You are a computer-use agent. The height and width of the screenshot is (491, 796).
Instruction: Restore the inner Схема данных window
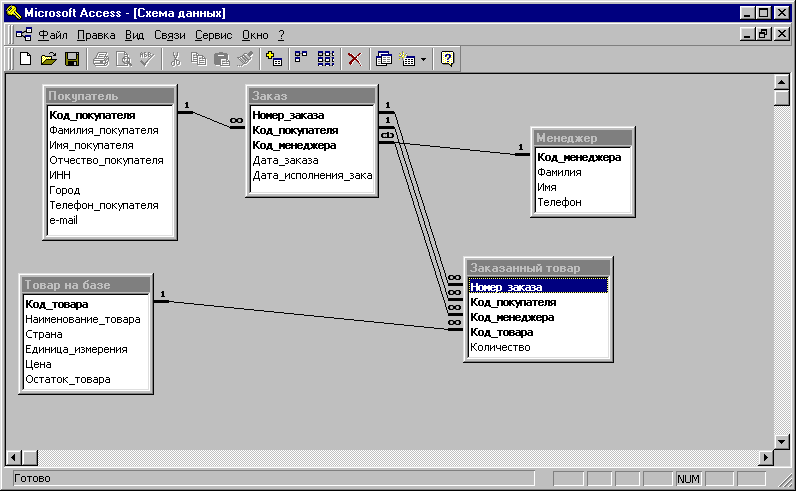(x=763, y=35)
